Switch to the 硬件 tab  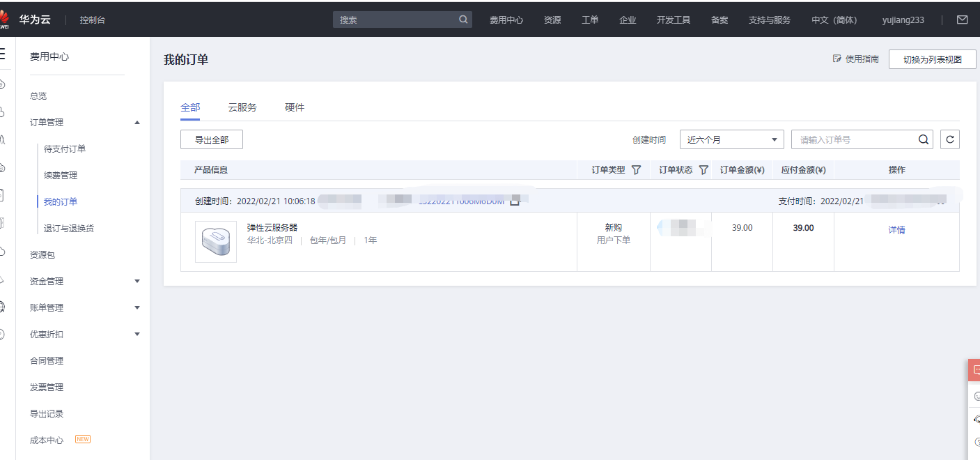pyautogui.click(x=295, y=107)
